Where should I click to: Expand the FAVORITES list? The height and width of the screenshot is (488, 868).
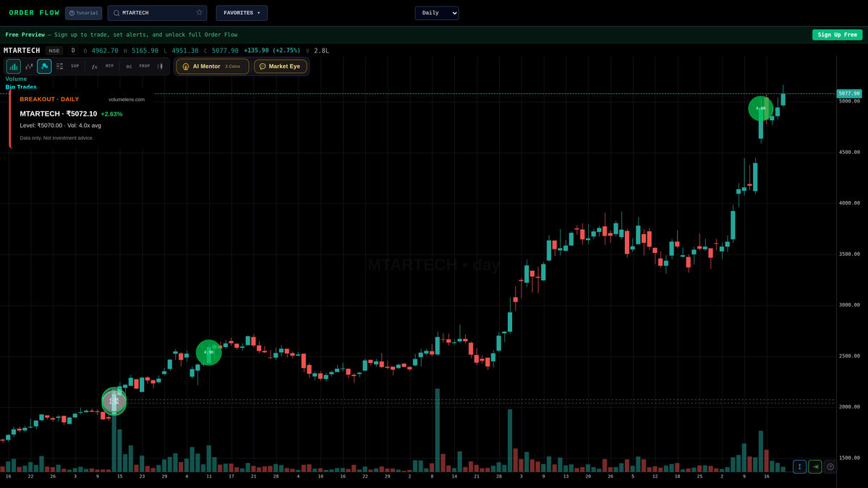click(x=241, y=12)
